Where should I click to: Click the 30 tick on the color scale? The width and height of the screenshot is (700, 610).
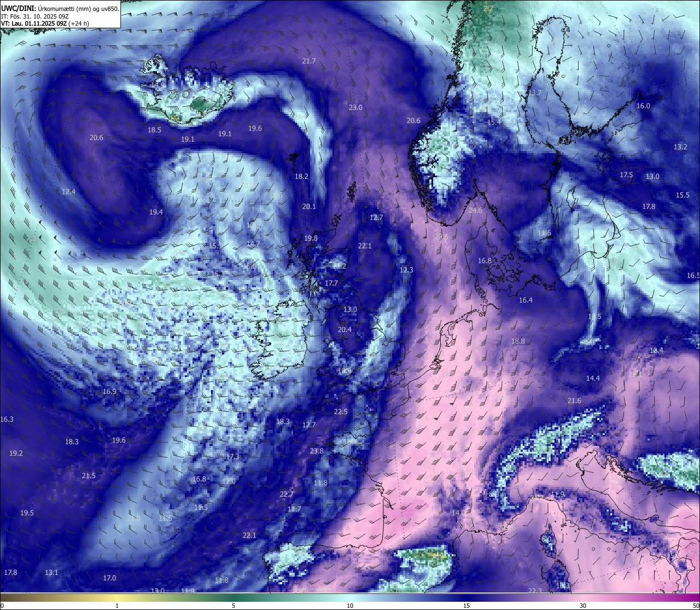[x=583, y=606]
